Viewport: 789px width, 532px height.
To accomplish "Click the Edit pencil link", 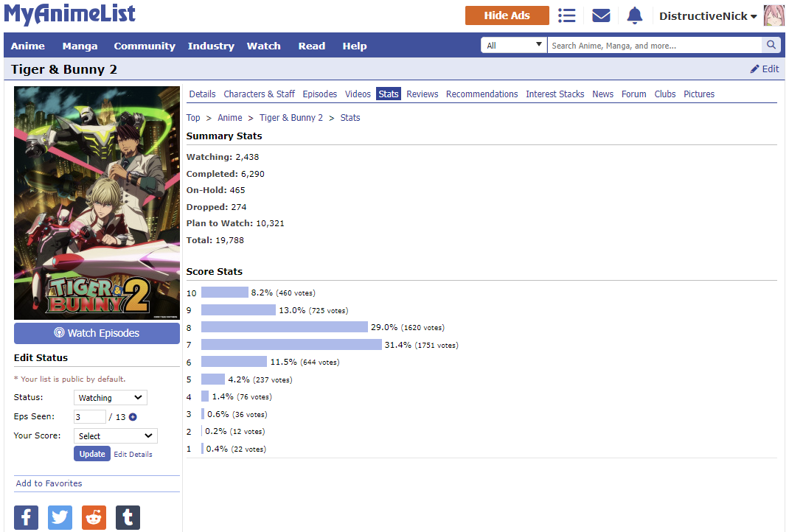I will (765, 69).
